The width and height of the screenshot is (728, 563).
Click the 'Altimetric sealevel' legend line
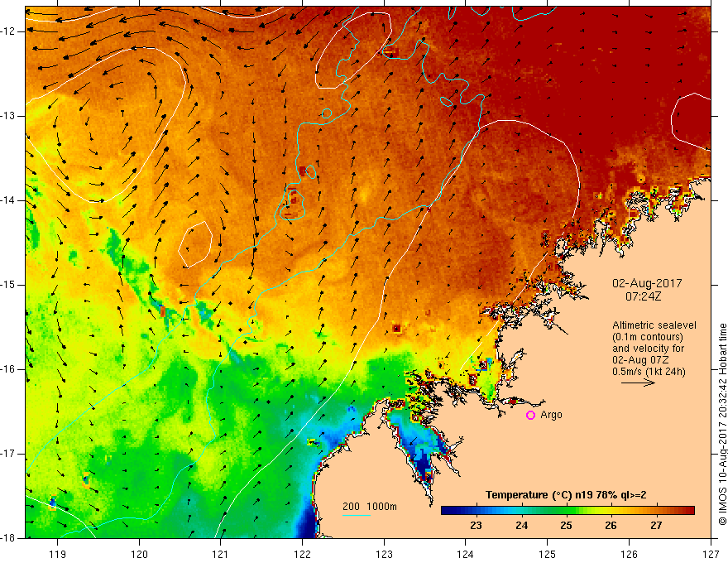tap(654, 325)
